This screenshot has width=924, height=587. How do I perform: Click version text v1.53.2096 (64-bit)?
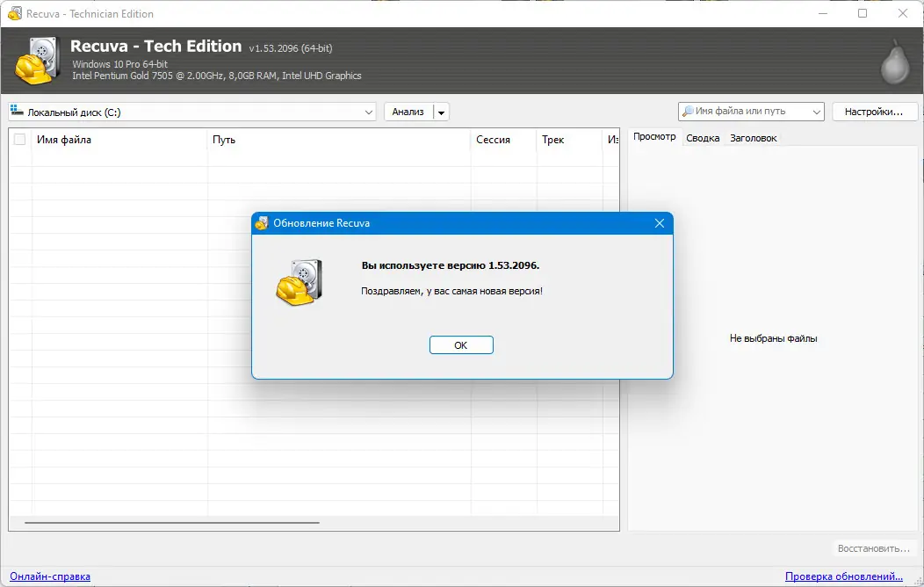point(291,48)
